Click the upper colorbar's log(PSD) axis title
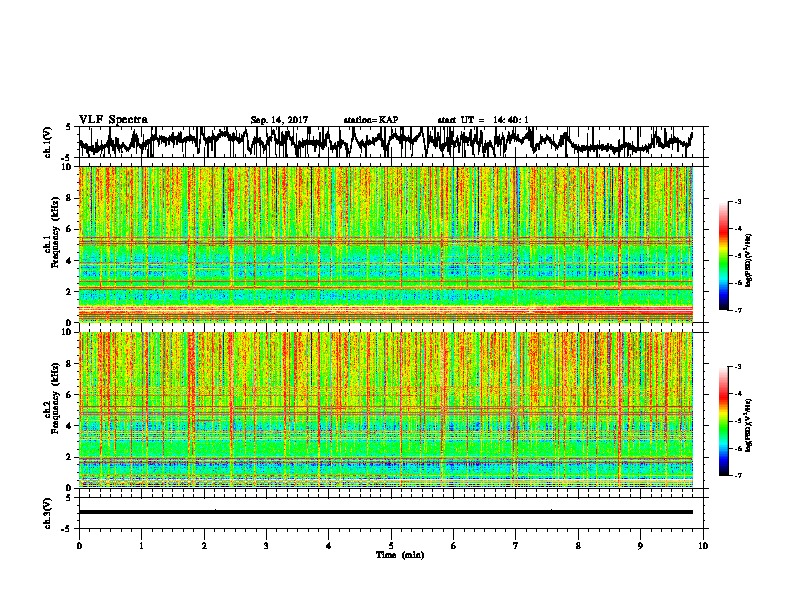 click(x=749, y=260)
